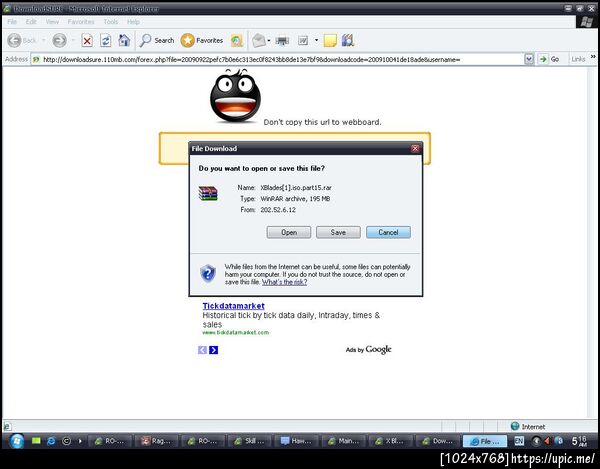The width and height of the screenshot is (600, 469).
Task: Click the Internet zone status indicator
Action: click(x=528, y=426)
